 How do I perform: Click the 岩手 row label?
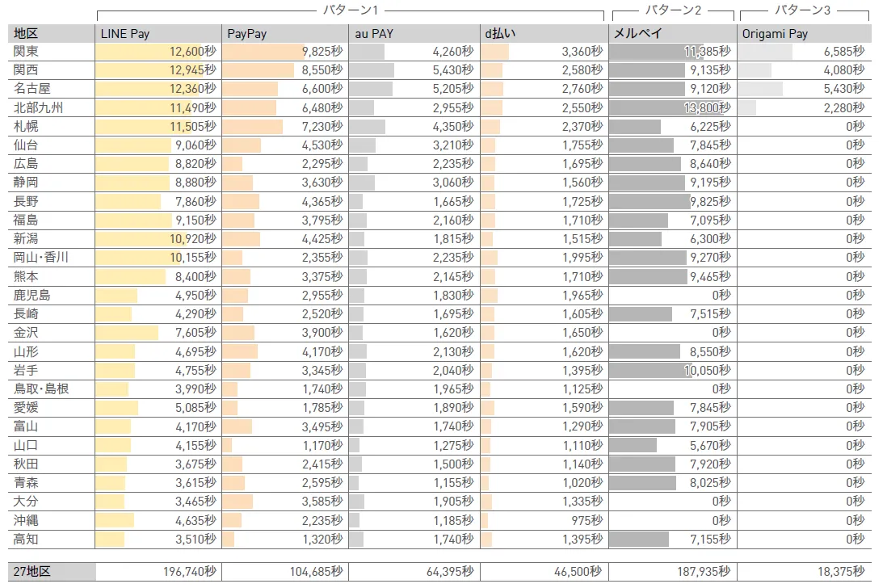26,370
